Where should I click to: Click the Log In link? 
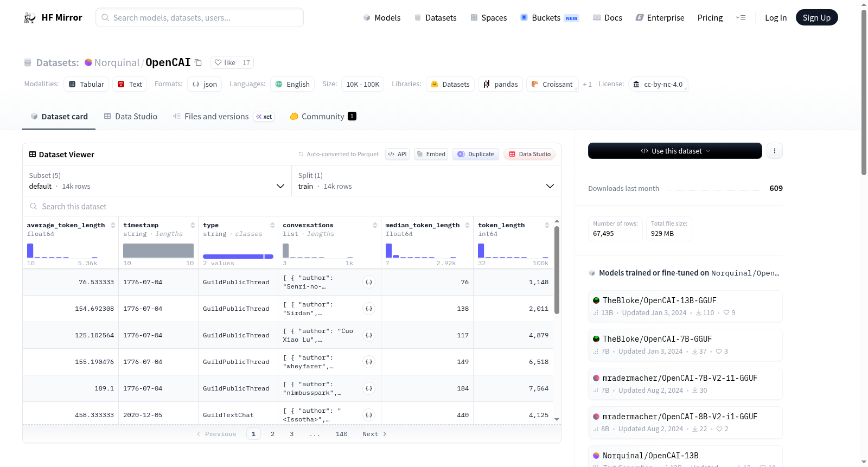776,18
